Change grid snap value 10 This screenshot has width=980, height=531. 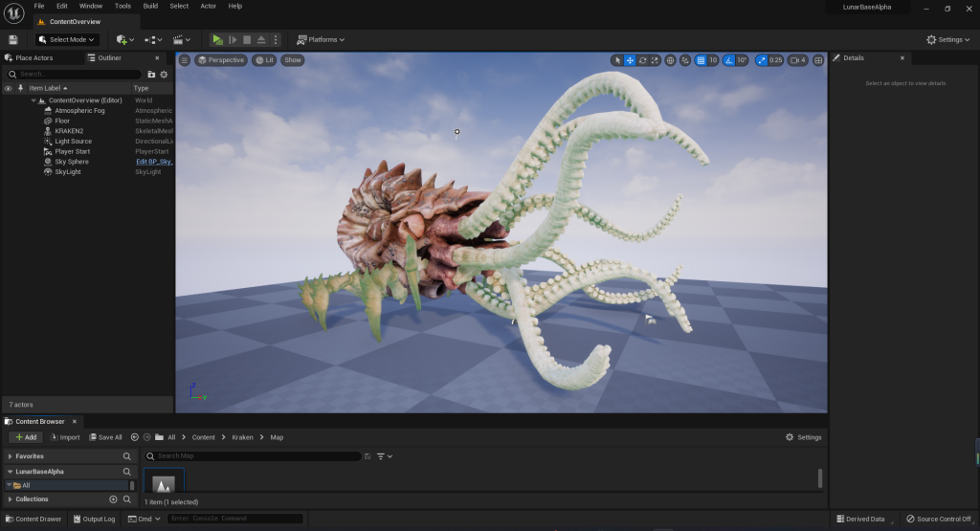tap(712, 60)
